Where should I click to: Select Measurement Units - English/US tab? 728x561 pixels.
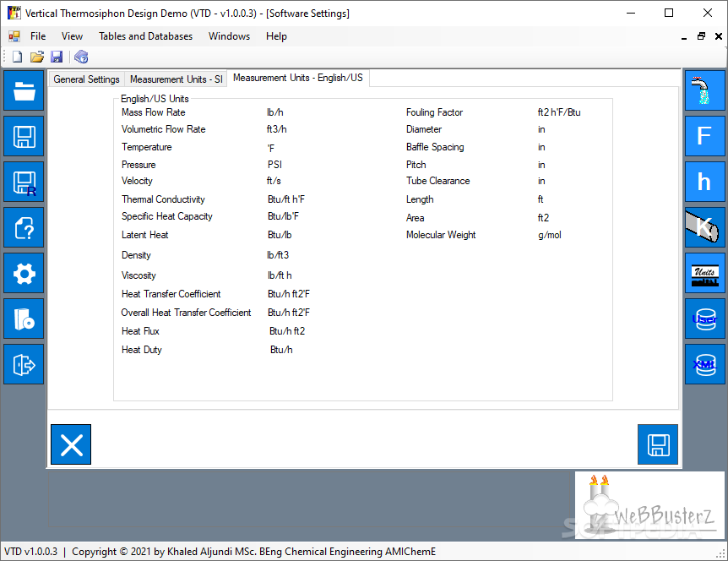point(297,78)
